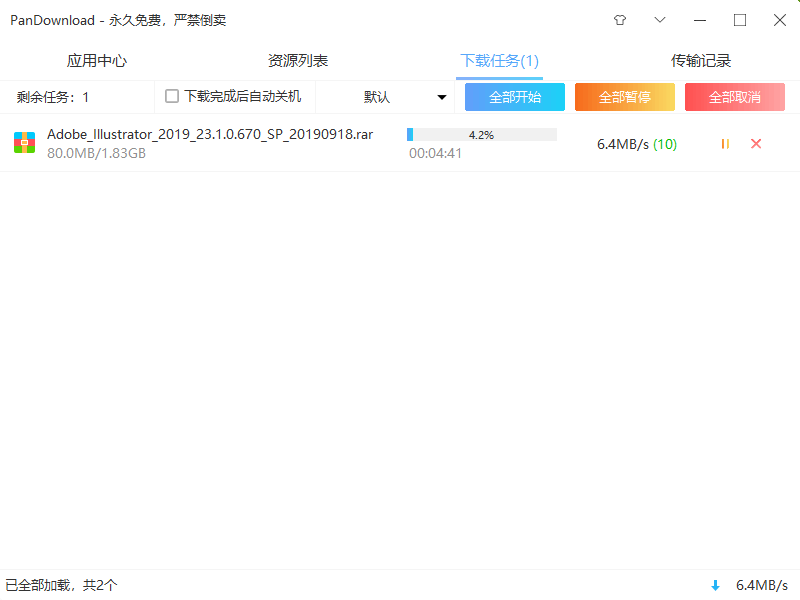Screen dimensions: 800x600
Task: Open the title bar chevron menu
Action: [x=660, y=20]
